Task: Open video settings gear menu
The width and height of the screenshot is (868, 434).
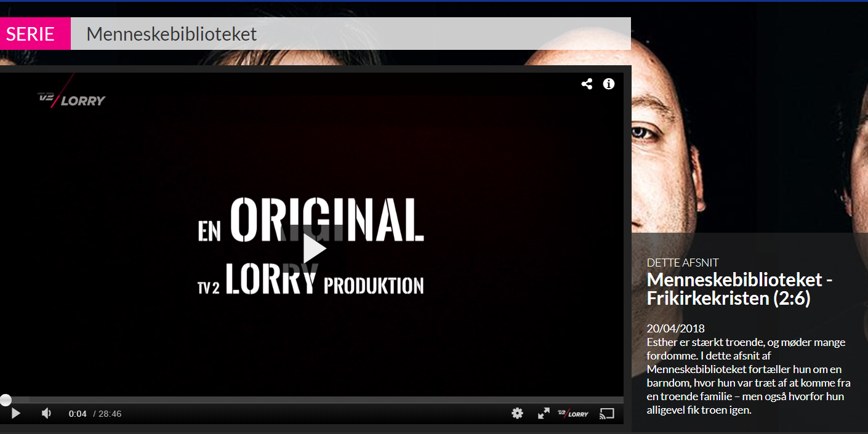Action: [x=517, y=413]
